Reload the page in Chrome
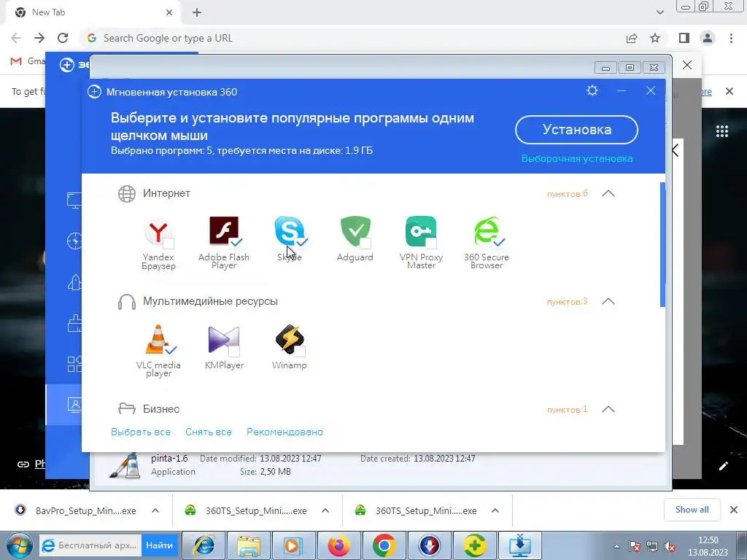The height and width of the screenshot is (560, 747). pyautogui.click(x=63, y=38)
